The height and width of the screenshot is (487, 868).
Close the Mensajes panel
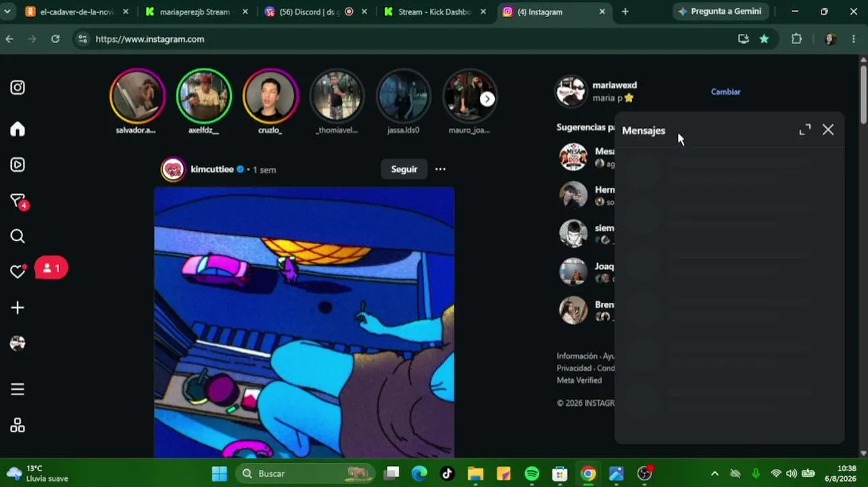point(828,130)
